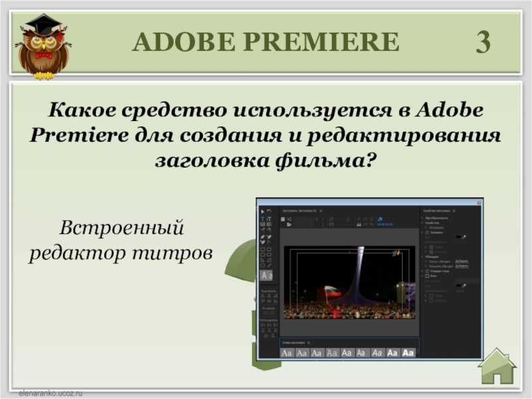Toggle the Фон (Background) checkbox
This screenshot has width=532, height=399.
pyautogui.click(x=427, y=276)
